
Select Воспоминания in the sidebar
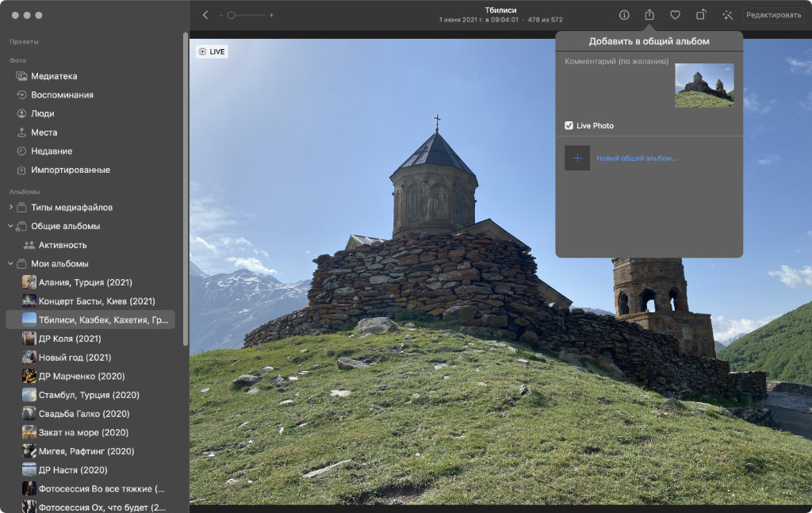pyautogui.click(x=62, y=94)
